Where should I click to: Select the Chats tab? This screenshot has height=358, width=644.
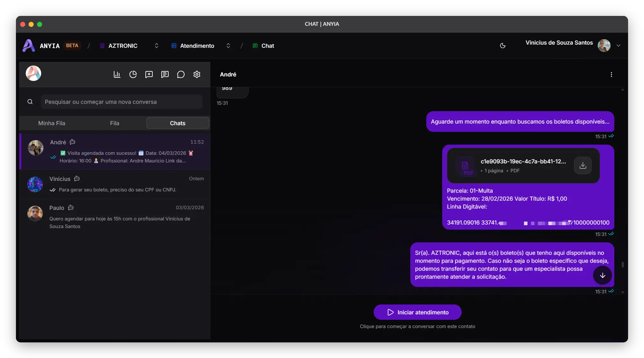[x=178, y=123]
